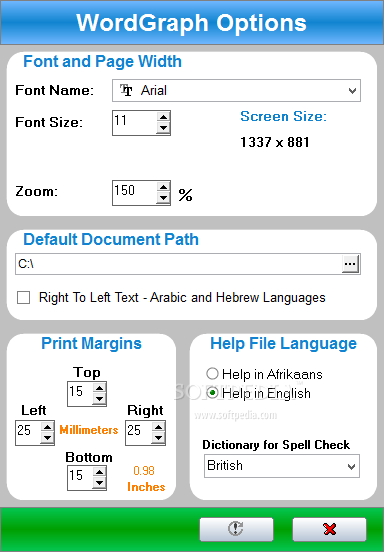Decrease Right margin with down arrow

click(158, 438)
